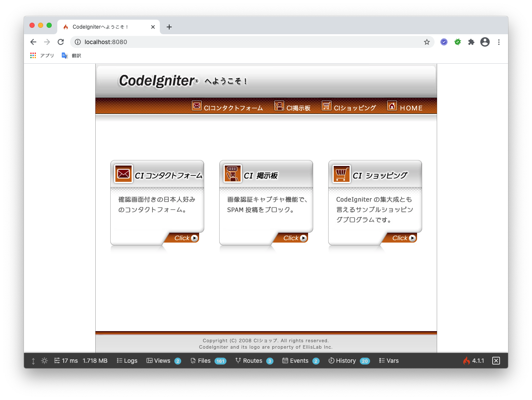Open CI掲示板 navigation link

click(x=298, y=108)
